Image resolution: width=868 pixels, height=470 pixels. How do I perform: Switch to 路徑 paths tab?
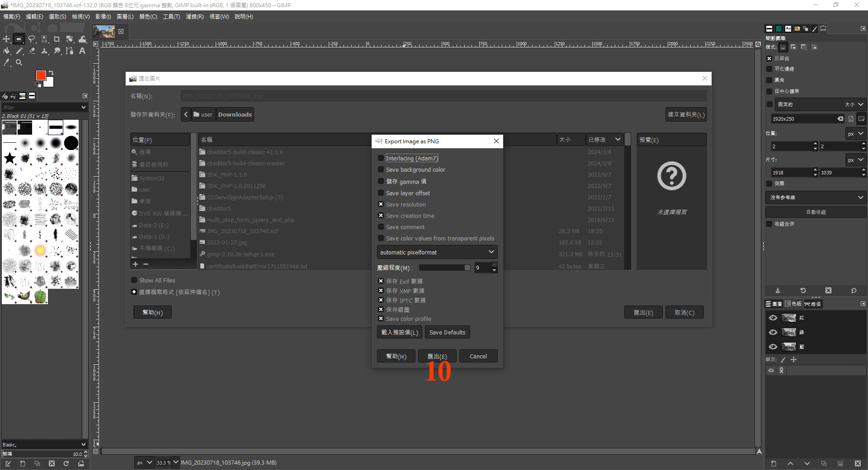(x=812, y=304)
